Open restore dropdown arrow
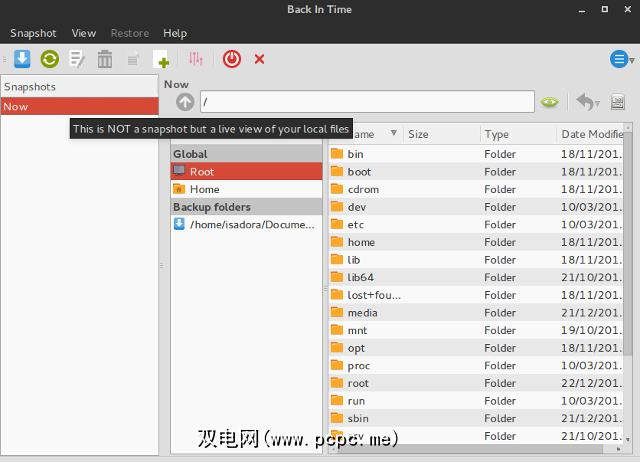The width and height of the screenshot is (640, 462). pyautogui.click(x=598, y=104)
